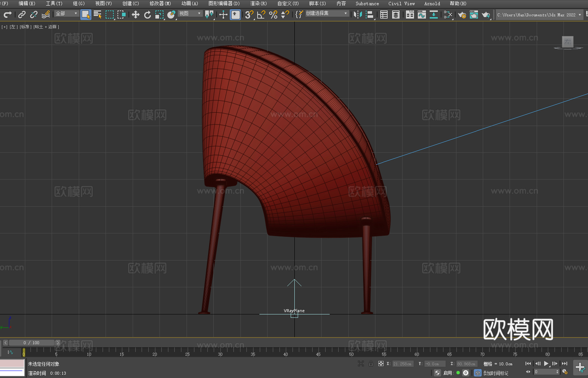Toggle the Selection Lock padlock
588x378 pixels.
coord(371,364)
